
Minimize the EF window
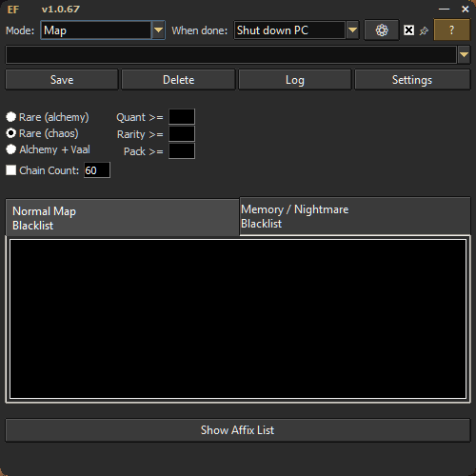coord(444,9)
